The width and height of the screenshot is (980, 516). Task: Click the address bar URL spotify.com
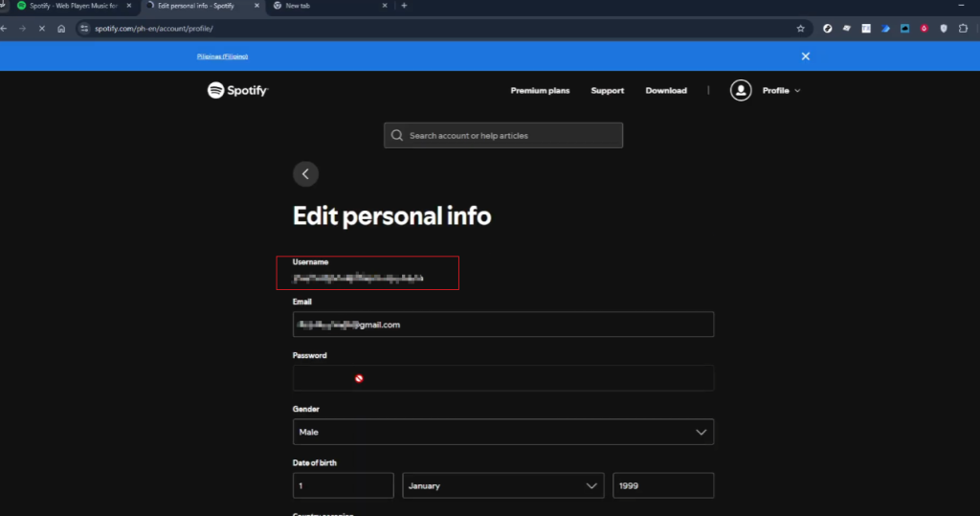click(x=154, y=29)
